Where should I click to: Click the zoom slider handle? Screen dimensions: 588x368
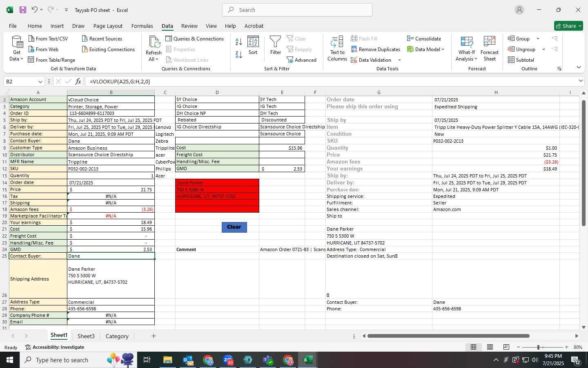pos(538,347)
